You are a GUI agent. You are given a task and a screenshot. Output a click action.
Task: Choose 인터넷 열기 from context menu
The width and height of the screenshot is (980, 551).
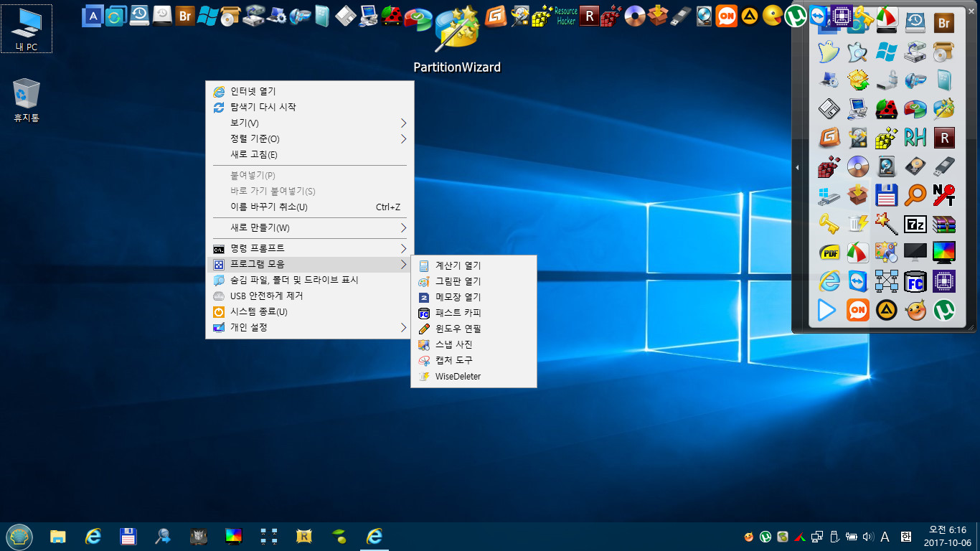point(309,91)
